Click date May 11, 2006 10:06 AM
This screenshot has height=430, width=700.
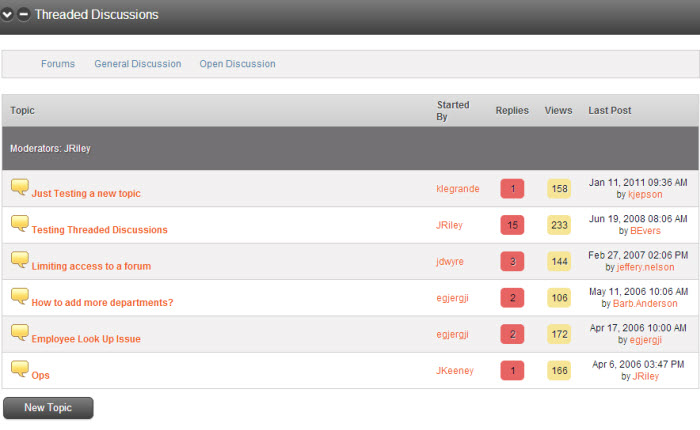(x=638, y=292)
